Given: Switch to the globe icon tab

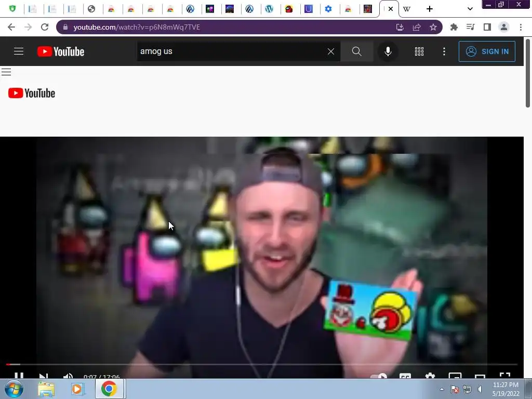Looking at the screenshot, I should point(91,9).
